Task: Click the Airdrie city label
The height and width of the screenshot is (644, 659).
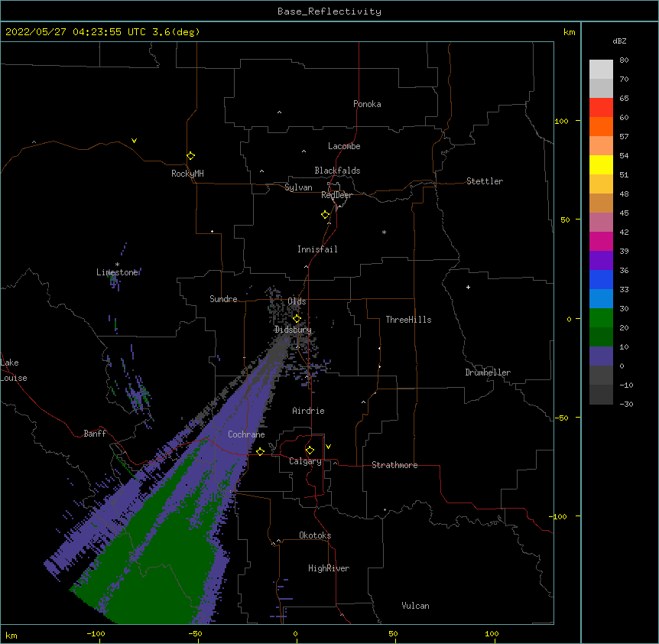Action: (x=308, y=411)
